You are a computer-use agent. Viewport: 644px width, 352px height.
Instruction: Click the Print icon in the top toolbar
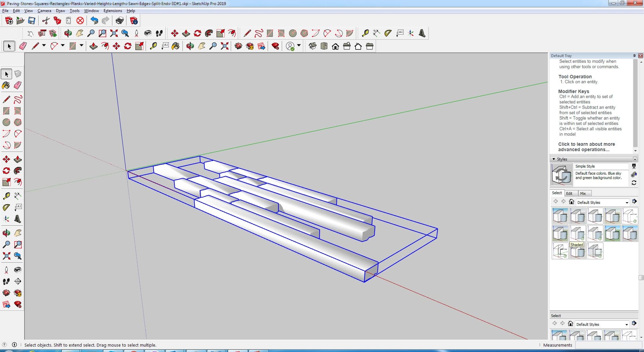click(x=119, y=21)
